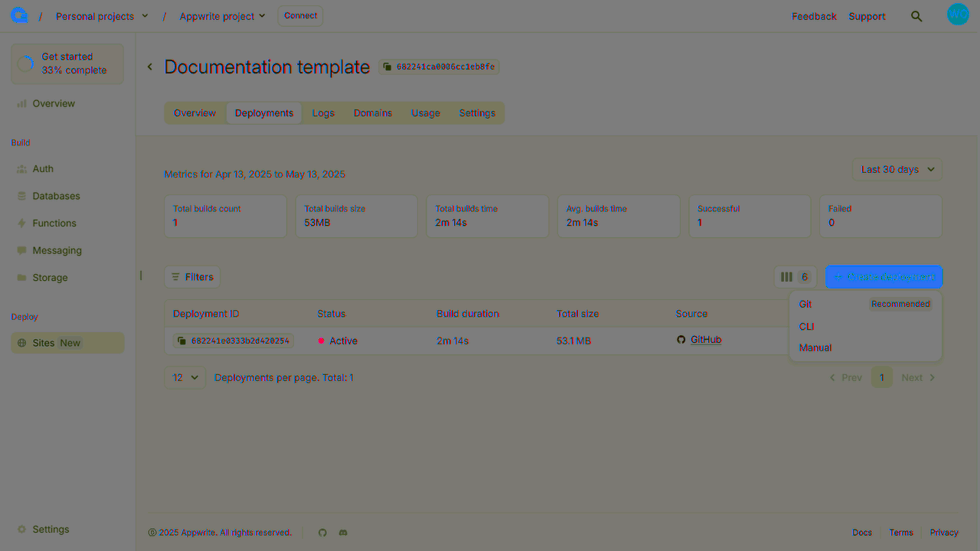Copy the deployment ID with its copy icon
Viewport: 980px width, 551px height.
[x=181, y=340]
